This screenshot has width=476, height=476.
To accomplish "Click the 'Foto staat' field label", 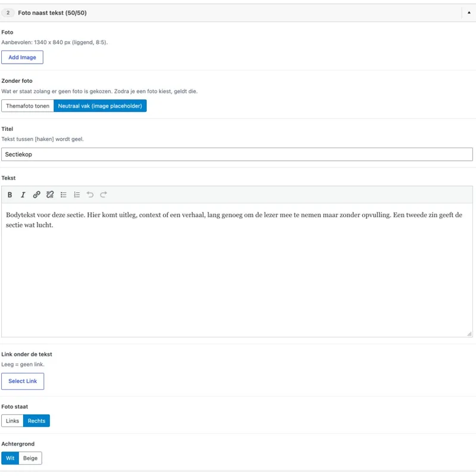I will [14, 406].
